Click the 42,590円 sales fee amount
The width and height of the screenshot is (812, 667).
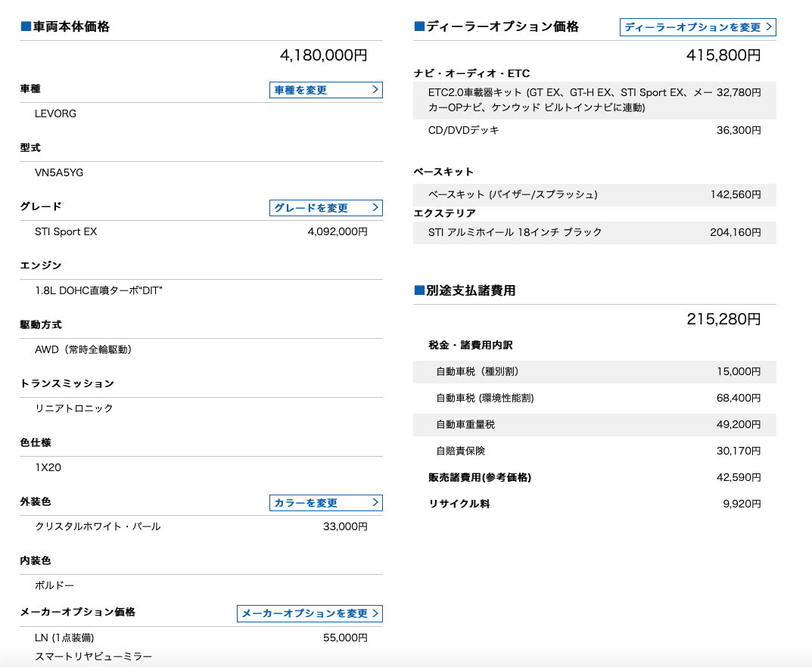click(739, 478)
